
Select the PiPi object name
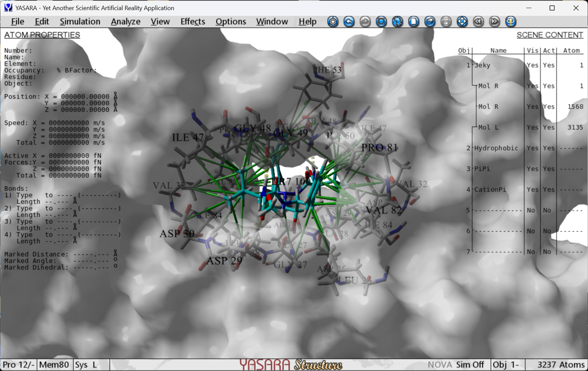482,169
